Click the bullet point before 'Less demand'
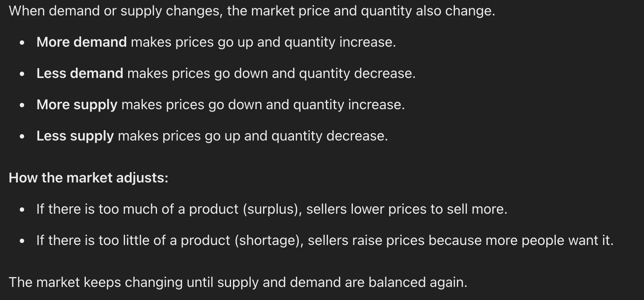This screenshot has height=300, width=644. click(22, 74)
